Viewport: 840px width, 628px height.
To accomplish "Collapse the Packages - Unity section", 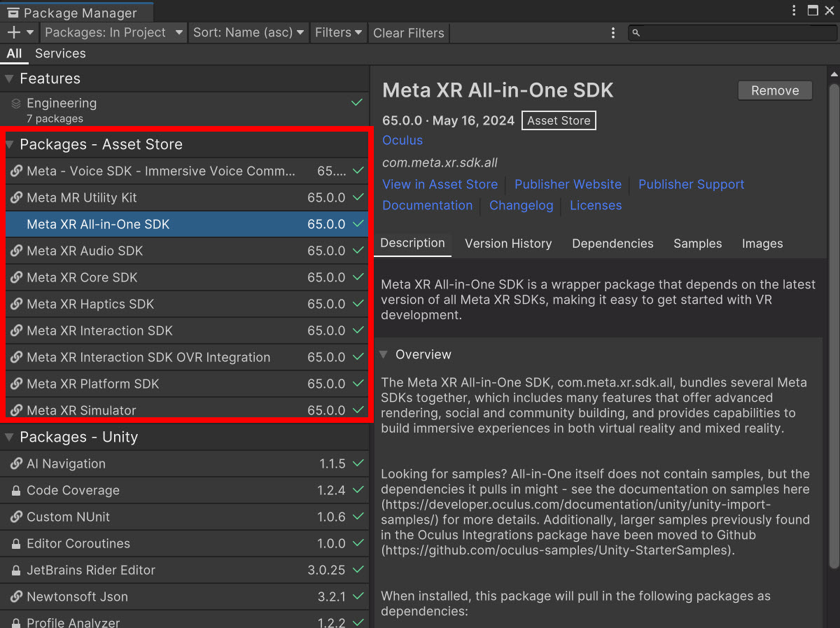I will tap(9, 437).
